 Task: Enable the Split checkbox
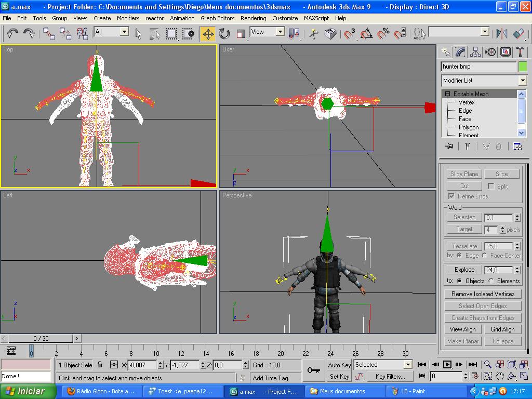click(x=491, y=186)
